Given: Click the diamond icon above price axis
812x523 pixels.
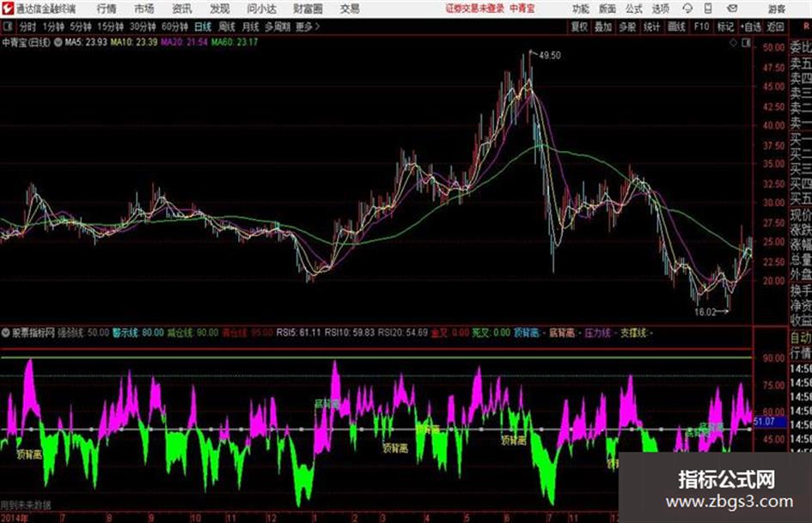Looking at the screenshot, I should (733, 43).
